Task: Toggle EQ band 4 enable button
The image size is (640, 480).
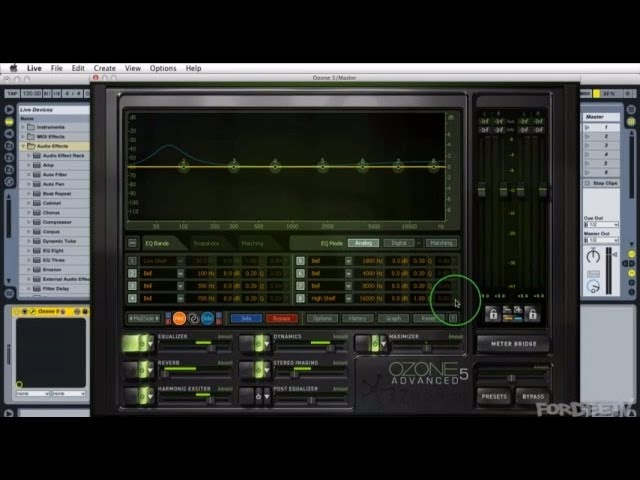Action: click(x=132, y=298)
